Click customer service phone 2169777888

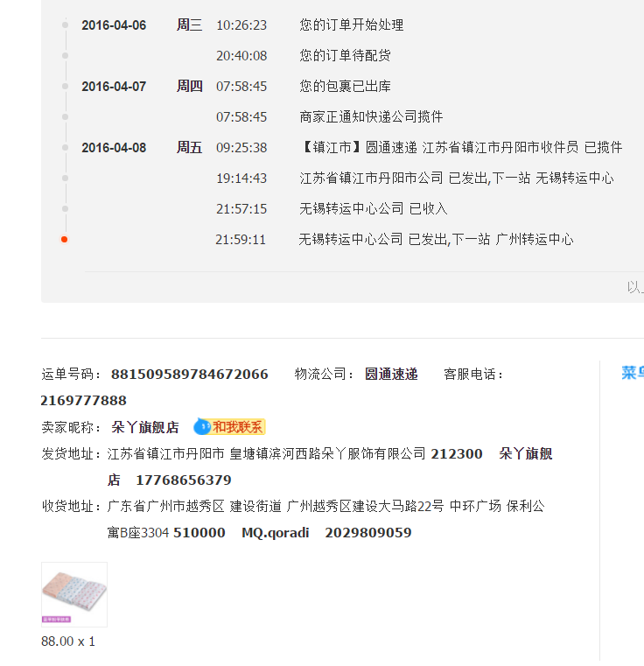click(x=83, y=401)
